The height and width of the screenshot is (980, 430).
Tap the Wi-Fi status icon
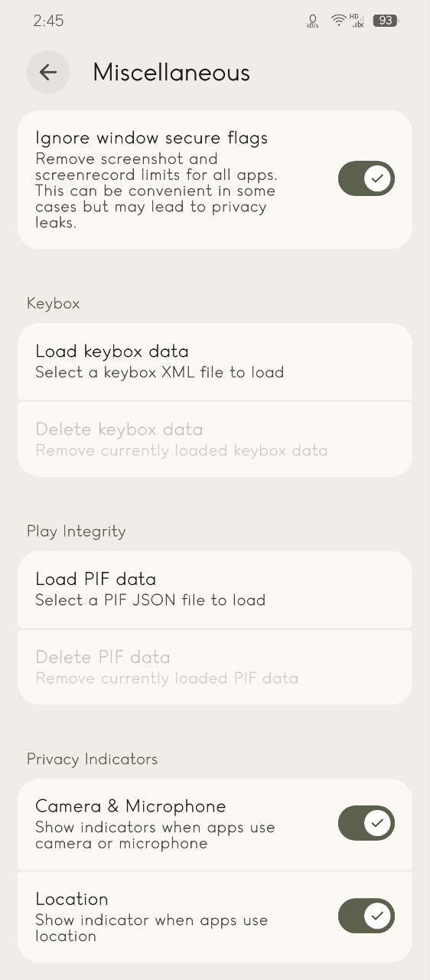(x=338, y=21)
